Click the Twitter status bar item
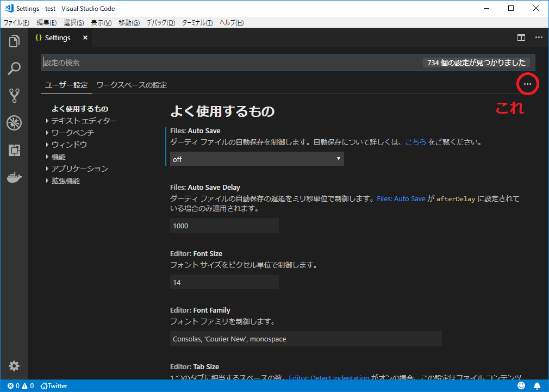549x392 pixels. [x=54, y=385]
